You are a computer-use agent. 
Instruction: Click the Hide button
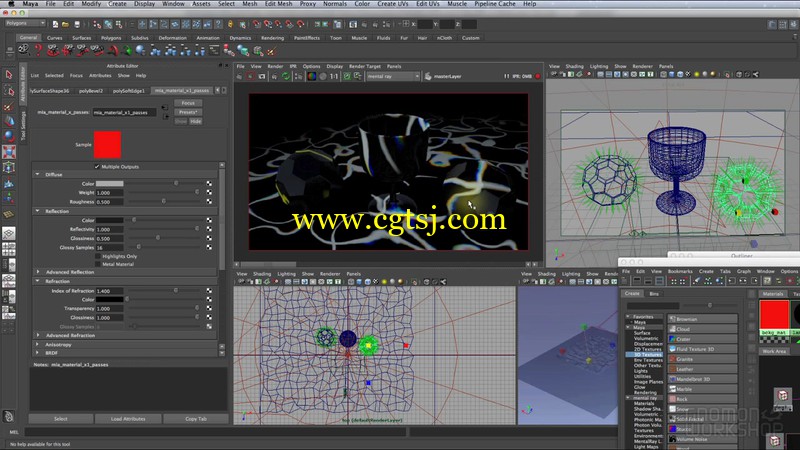point(196,121)
